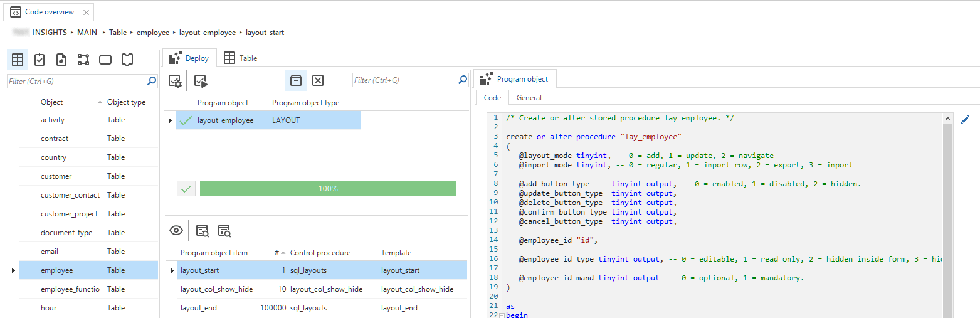
Task: Close the Code overview tab
Action: click(x=86, y=12)
